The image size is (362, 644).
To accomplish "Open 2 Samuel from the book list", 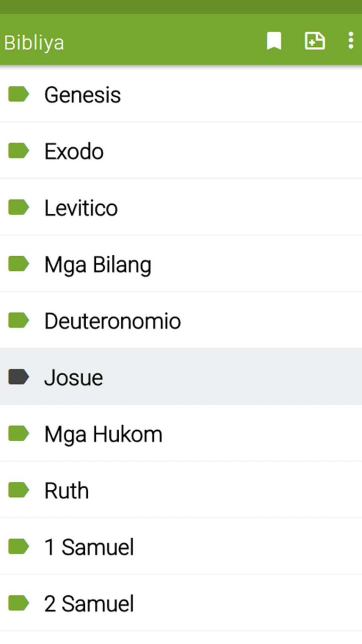I will (89, 603).
